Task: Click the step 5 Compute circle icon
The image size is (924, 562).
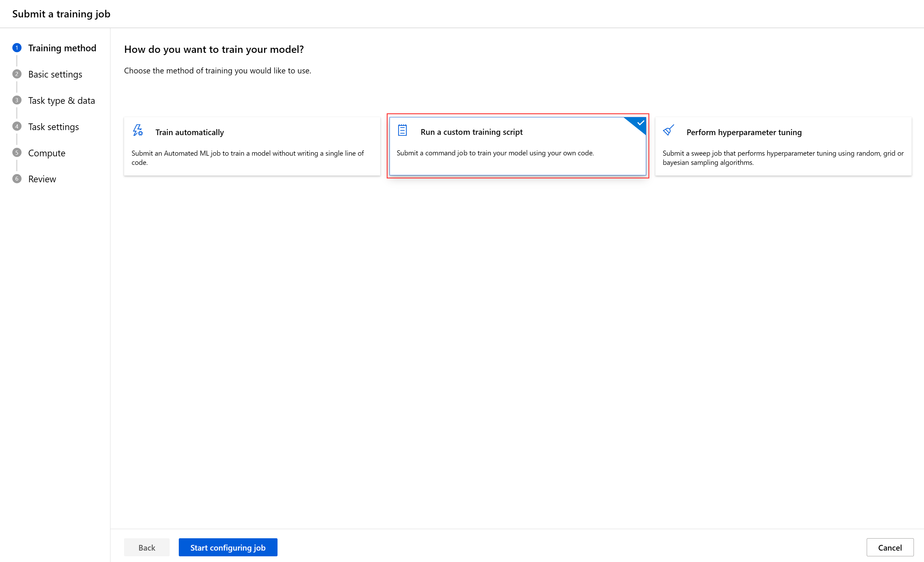Action: coord(16,153)
